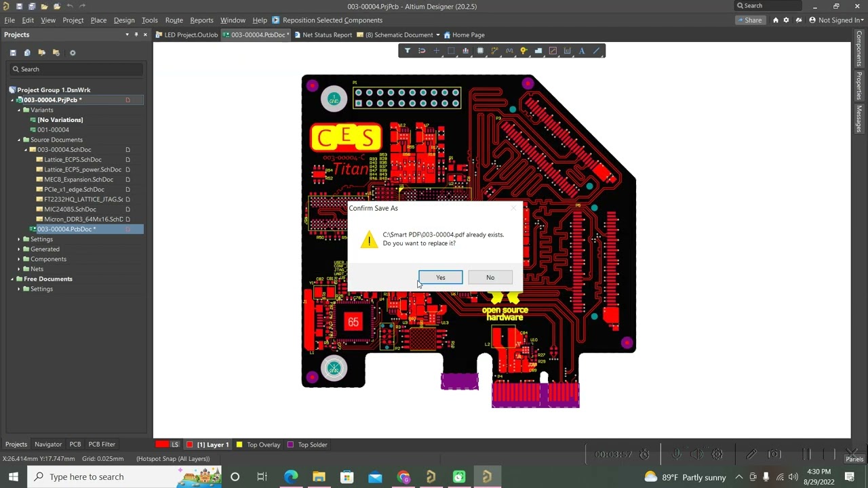868x488 pixels.
Task: Select the Place Component chip tool
Action: pyautogui.click(x=480, y=51)
